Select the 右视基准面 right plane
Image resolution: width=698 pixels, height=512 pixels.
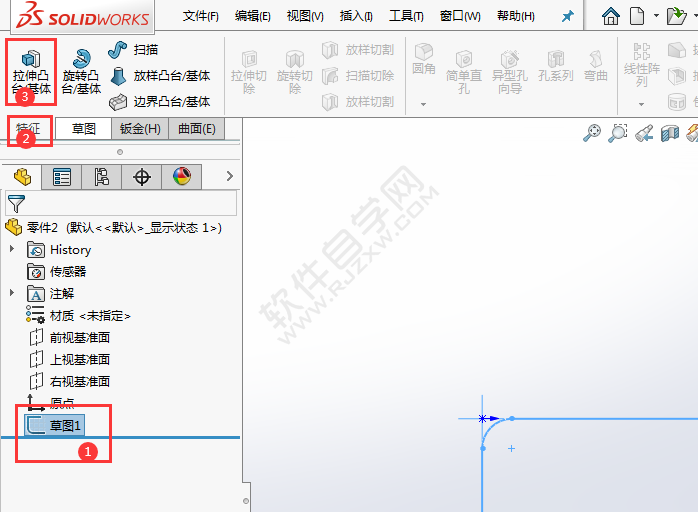click(x=69, y=381)
